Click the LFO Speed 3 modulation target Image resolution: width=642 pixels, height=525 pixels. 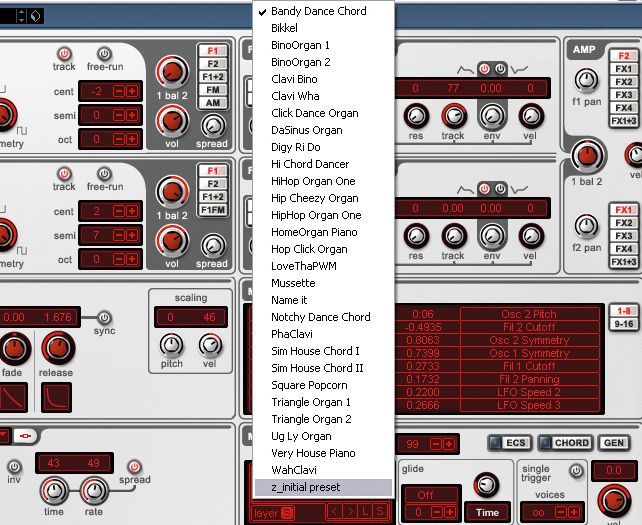[x=529, y=405]
